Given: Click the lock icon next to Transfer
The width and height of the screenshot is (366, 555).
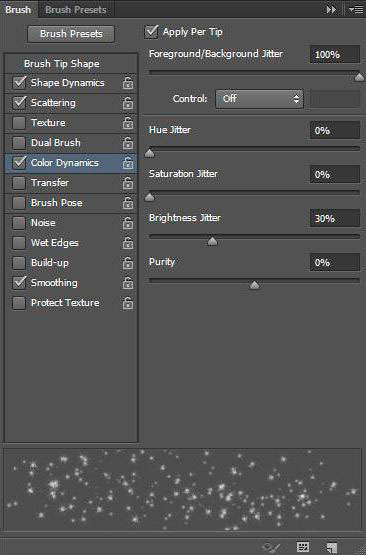Looking at the screenshot, I should [x=128, y=183].
